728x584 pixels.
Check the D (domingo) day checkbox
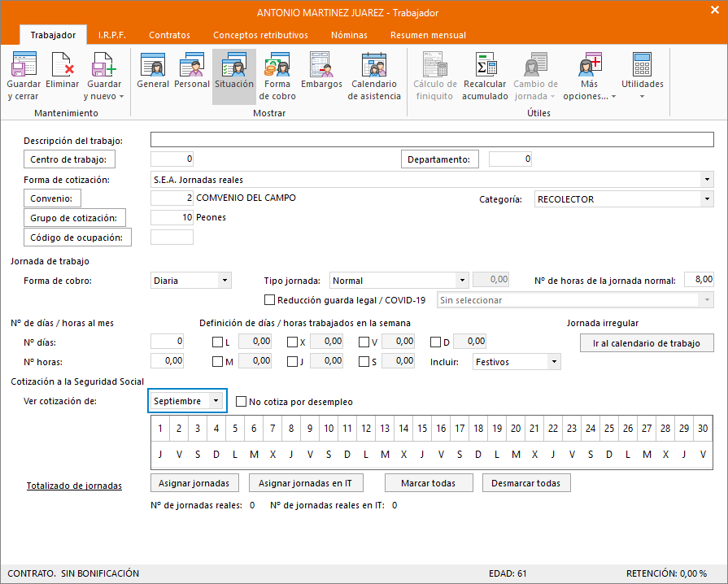435,342
